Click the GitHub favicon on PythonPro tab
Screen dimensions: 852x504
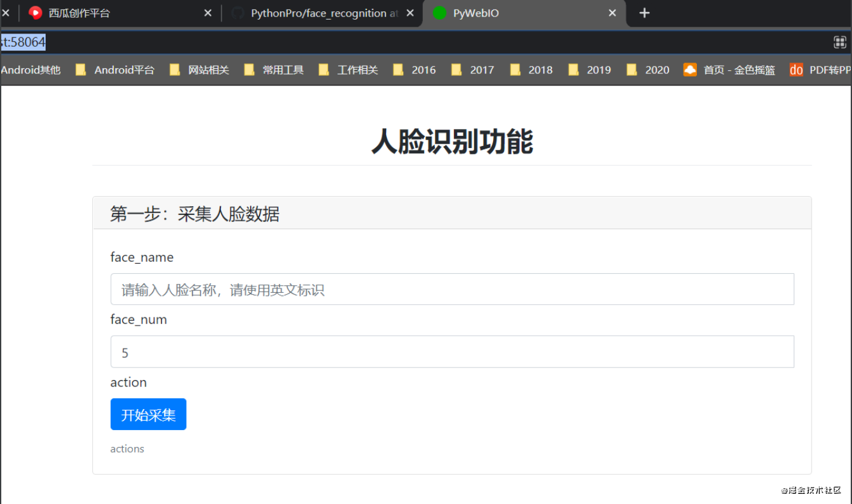(237, 13)
